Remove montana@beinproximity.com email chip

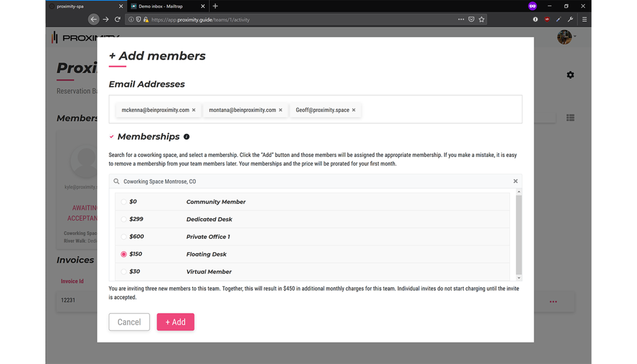(280, 110)
